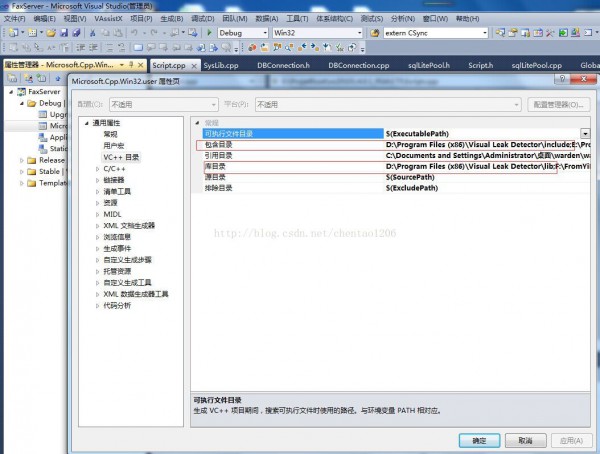This screenshot has height=454, width=600.
Task: Click the Copy icon in the toolbar
Action: click(x=105, y=33)
